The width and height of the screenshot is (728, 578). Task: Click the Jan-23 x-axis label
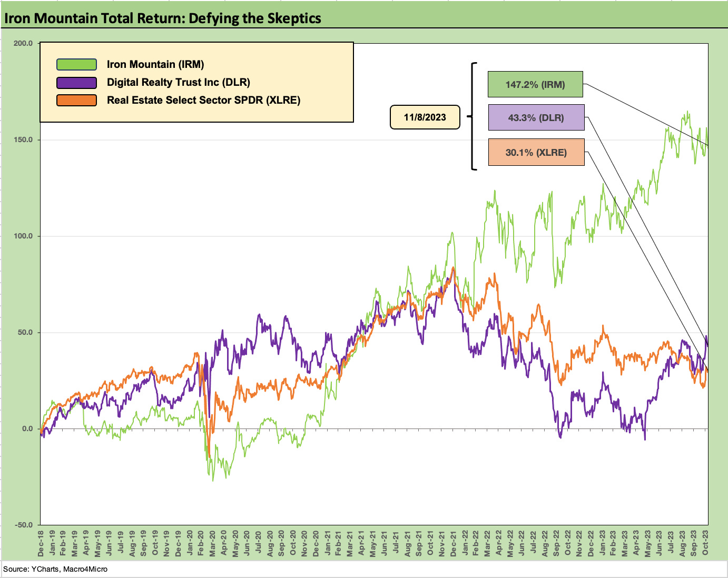pos(602,543)
